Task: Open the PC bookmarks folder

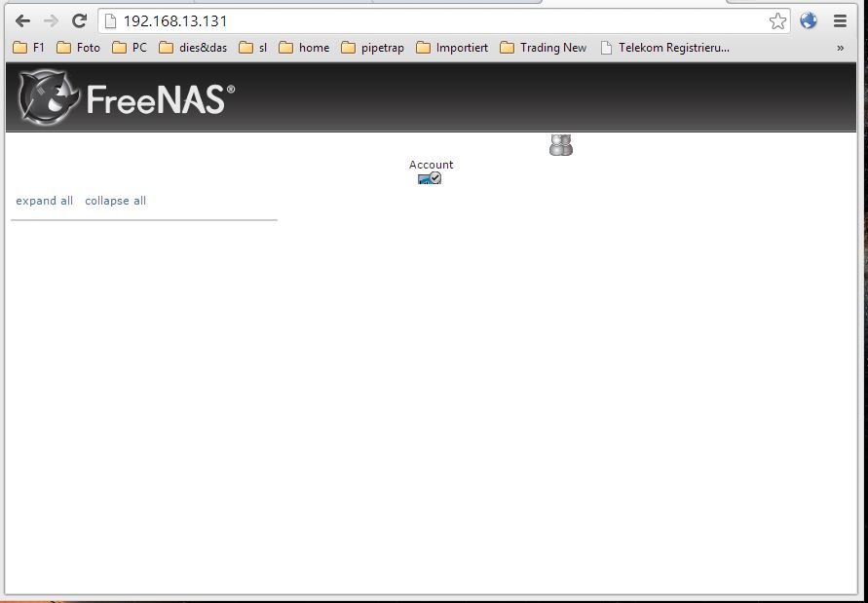Action: point(130,48)
